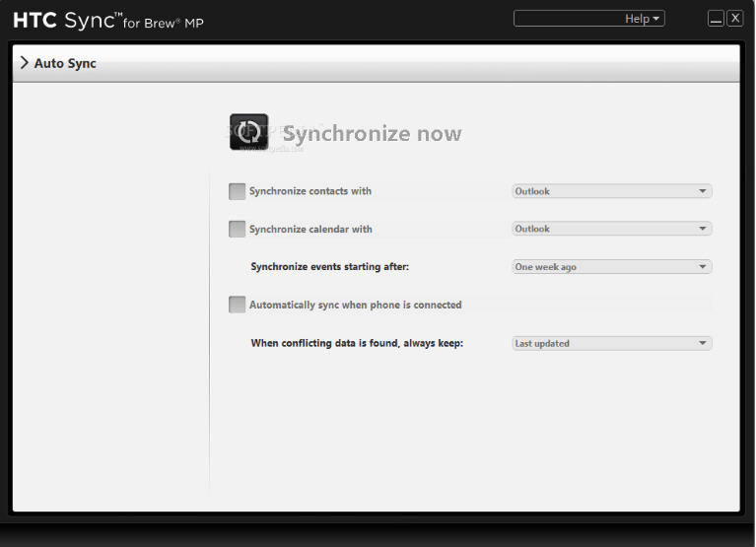Click the Synchronize now circular arrows icon
Image resolution: width=756 pixels, height=547 pixels.
tap(248, 132)
